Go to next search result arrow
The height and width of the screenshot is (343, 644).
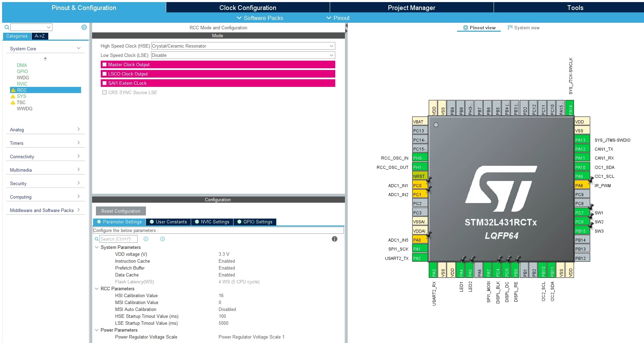coord(162,239)
